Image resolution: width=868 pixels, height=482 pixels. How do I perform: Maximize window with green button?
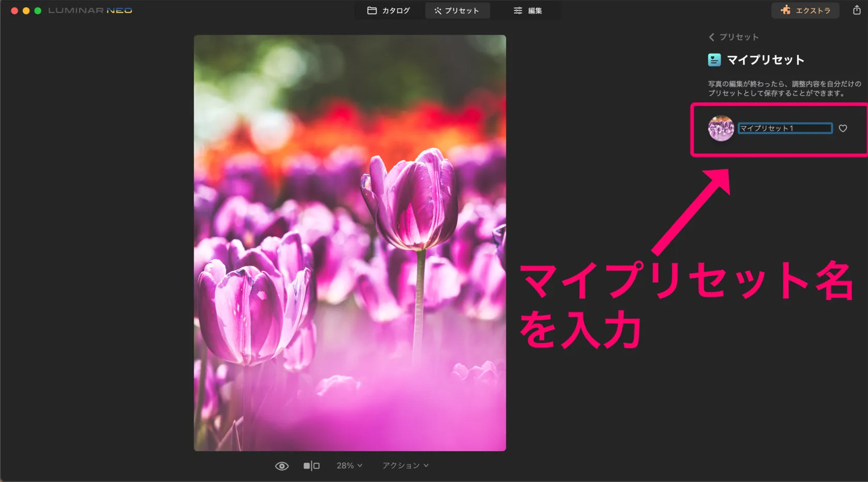(x=38, y=10)
